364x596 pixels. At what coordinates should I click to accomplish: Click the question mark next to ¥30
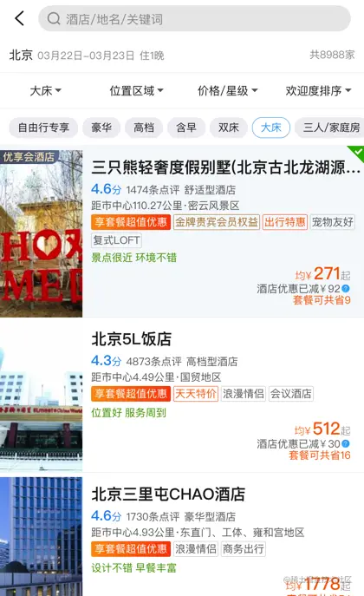pos(346,443)
